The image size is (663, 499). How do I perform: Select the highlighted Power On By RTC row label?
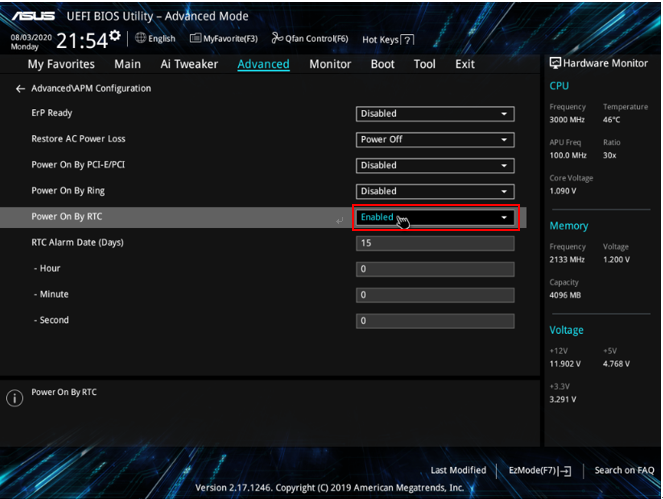pyautogui.click(x=66, y=217)
